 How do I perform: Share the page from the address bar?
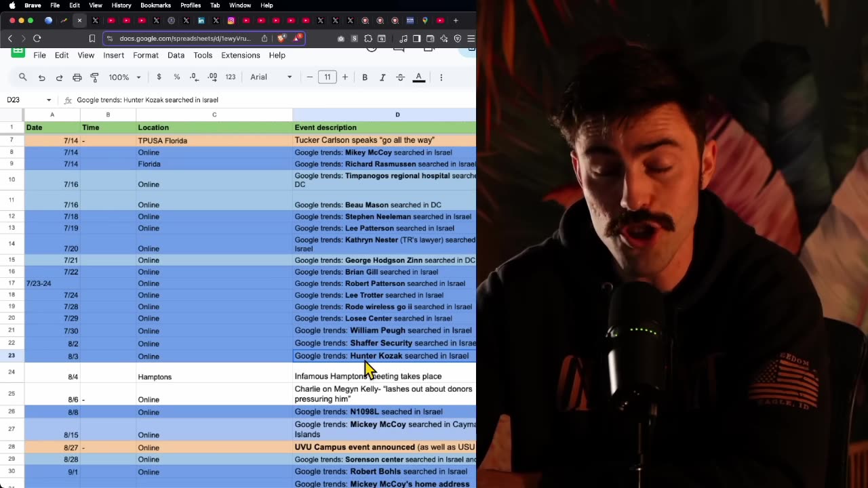[x=264, y=39]
